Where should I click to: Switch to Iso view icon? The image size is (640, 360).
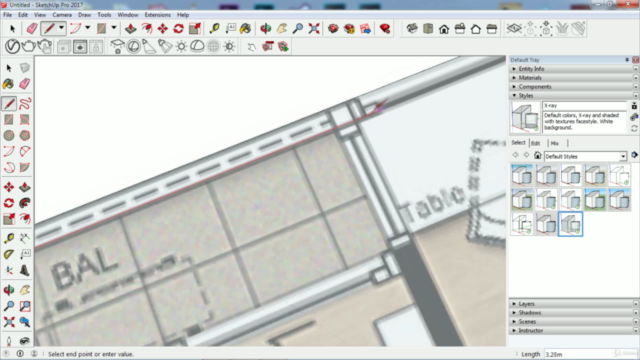(412, 29)
